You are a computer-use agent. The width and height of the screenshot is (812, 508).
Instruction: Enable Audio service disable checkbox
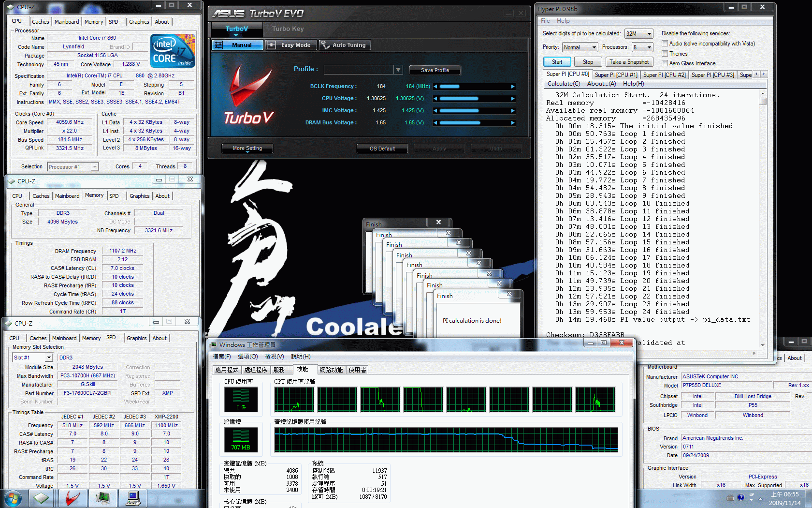(665, 44)
